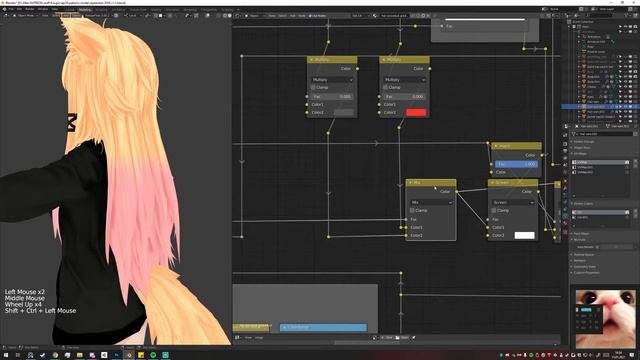
Task: Switch to the Animation workspace tab
Action: pyautogui.click(x=172, y=9)
